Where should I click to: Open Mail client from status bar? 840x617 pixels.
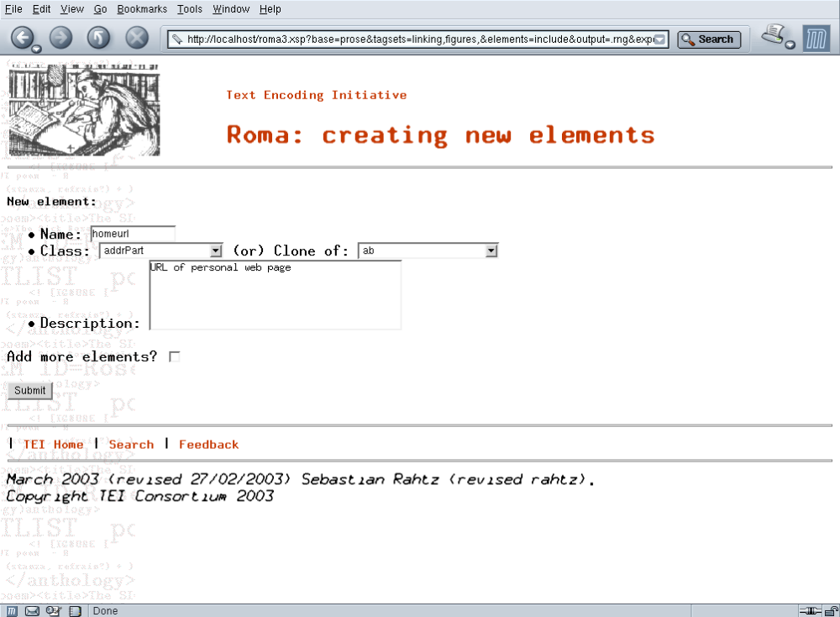[32, 610]
